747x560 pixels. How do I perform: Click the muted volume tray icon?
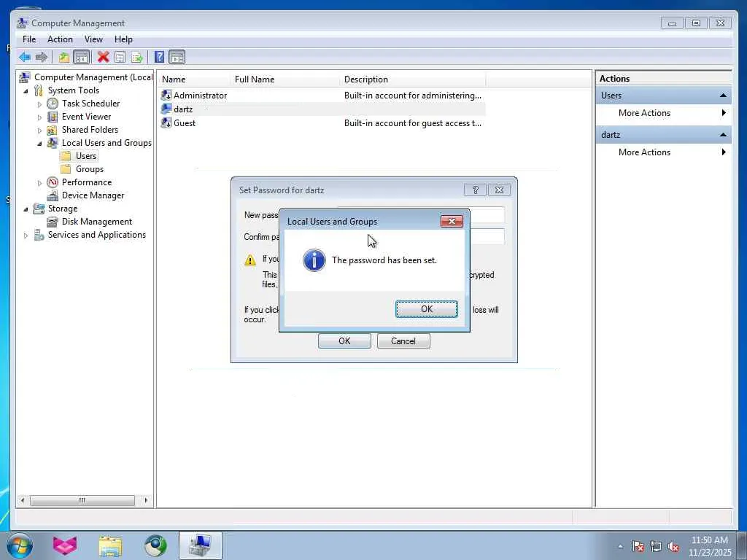click(673, 547)
